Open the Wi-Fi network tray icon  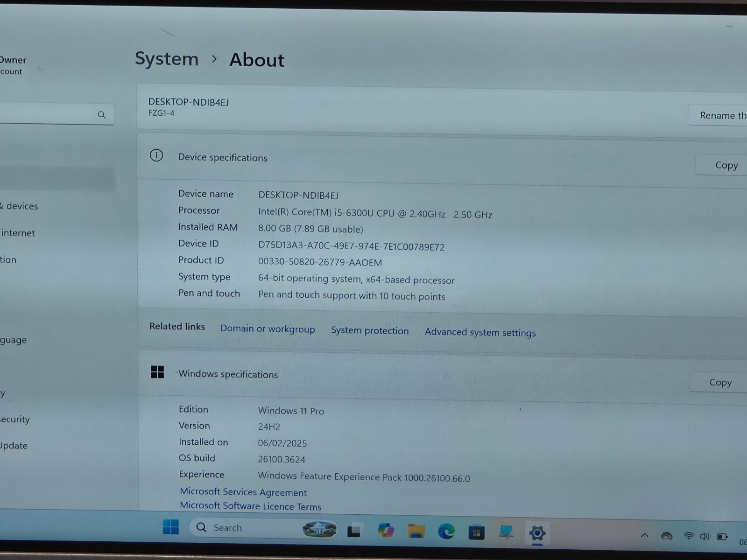point(689,536)
